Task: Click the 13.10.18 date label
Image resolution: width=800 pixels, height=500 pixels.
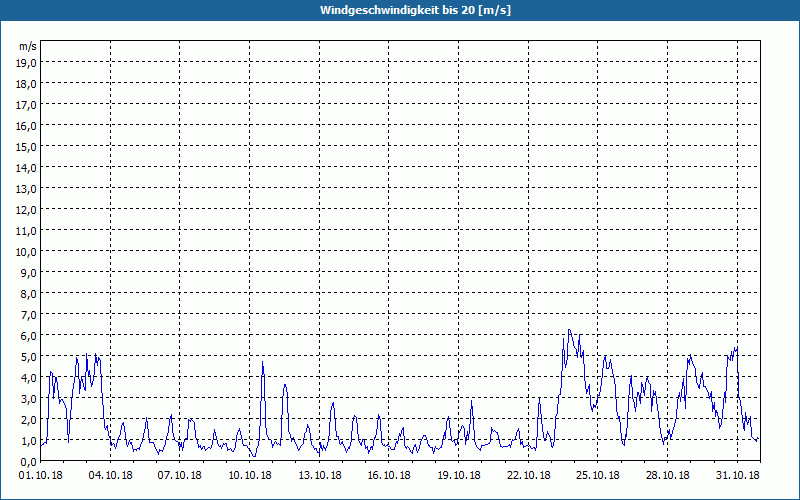Action: pos(320,475)
